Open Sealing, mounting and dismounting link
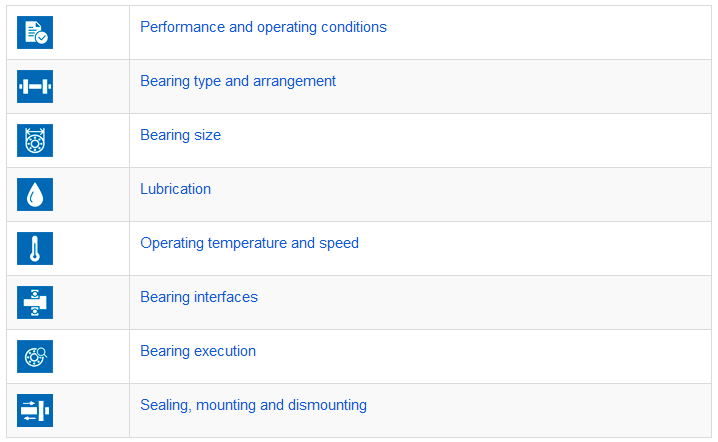This screenshot has height=442, width=718. point(253,405)
